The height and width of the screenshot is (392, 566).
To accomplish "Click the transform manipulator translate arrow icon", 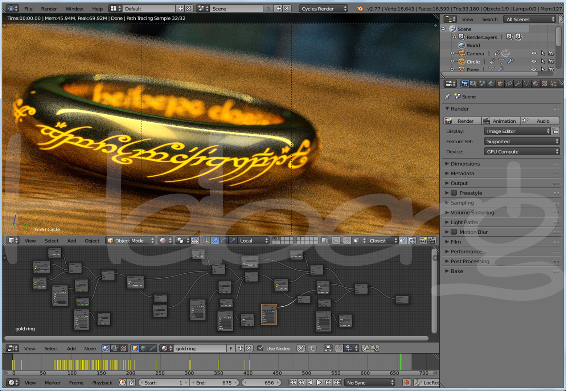I will click(x=215, y=241).
